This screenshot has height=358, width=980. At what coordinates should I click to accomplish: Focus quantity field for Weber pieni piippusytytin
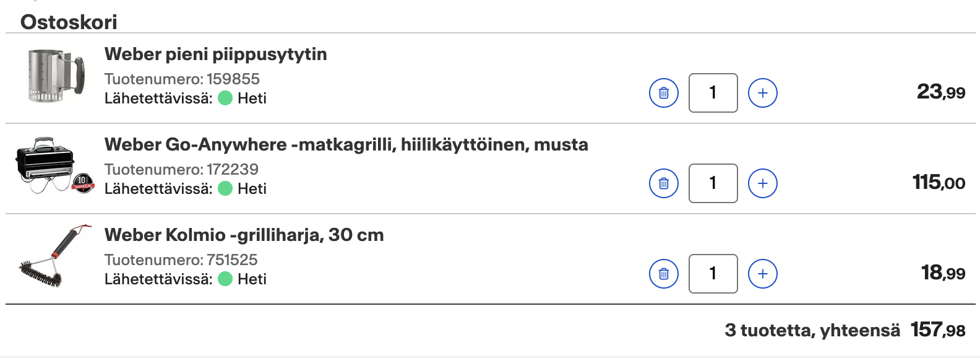click(x=713, y=93)
